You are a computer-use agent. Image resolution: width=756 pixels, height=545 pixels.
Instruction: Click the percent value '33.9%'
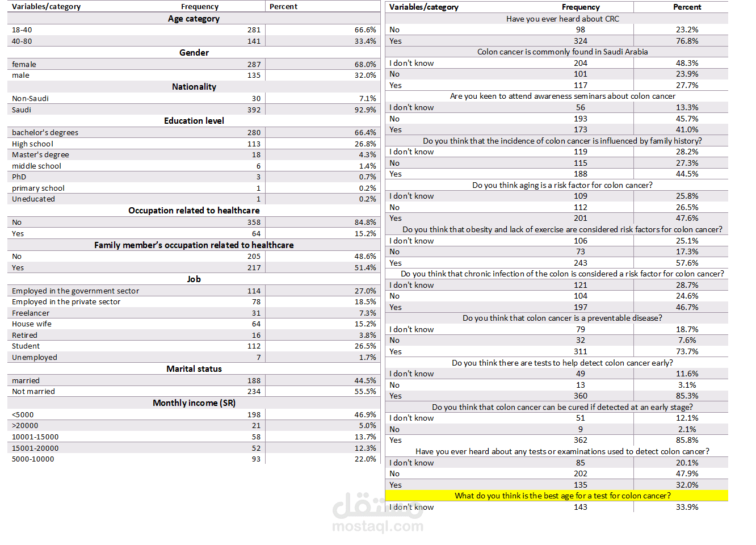(687, 507)
